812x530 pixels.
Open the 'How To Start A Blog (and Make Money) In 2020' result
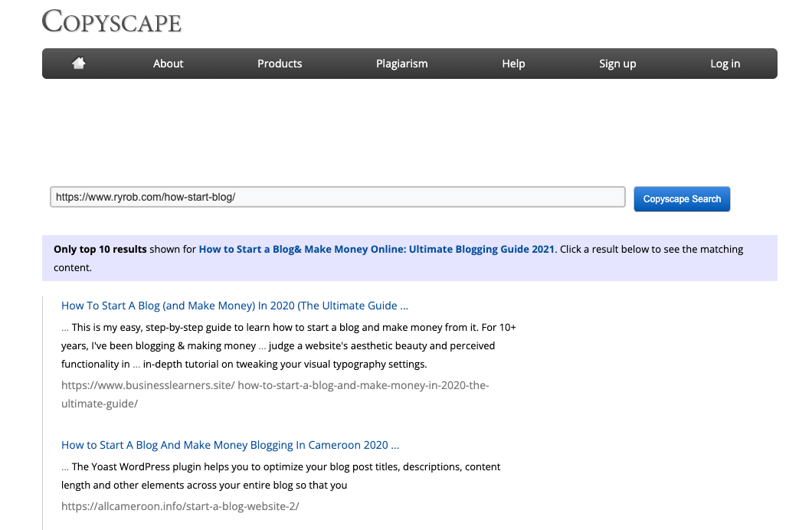pyautogui.click(x=234, y=305)
